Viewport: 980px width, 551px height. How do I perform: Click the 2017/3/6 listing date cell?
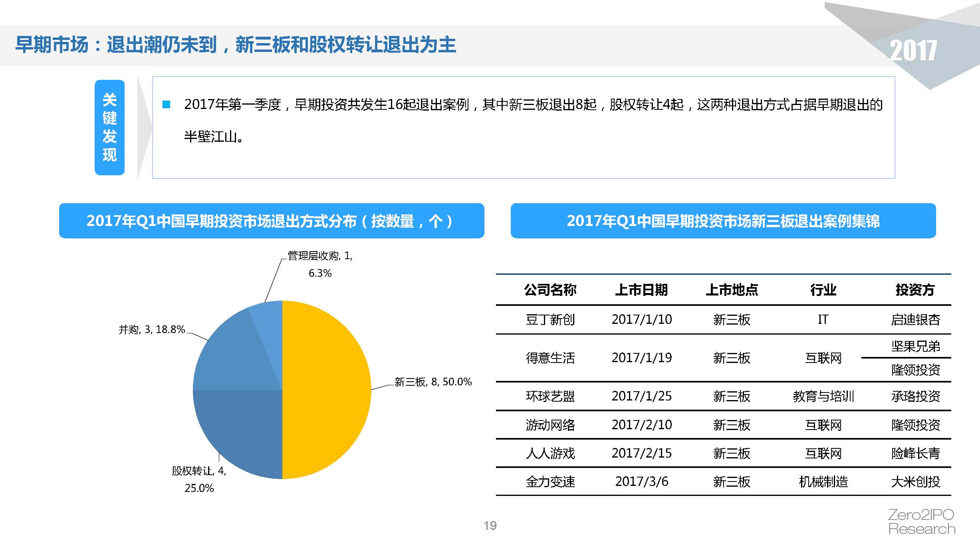(x=641, y=482)
